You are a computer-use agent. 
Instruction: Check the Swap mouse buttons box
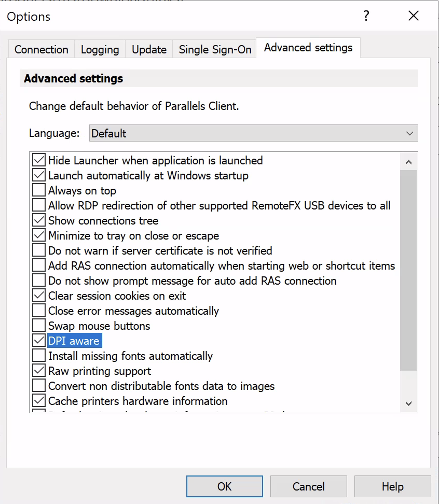click(39, 326)
